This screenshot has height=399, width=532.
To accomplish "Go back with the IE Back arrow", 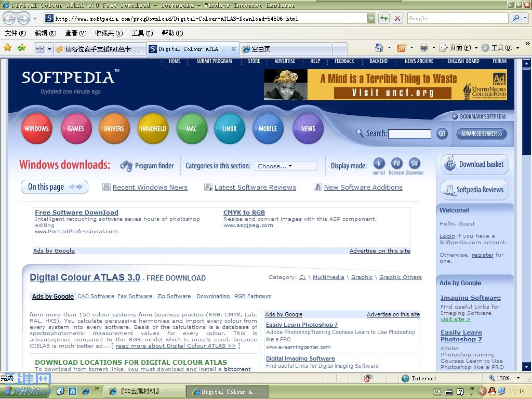I will pos(9,18).
